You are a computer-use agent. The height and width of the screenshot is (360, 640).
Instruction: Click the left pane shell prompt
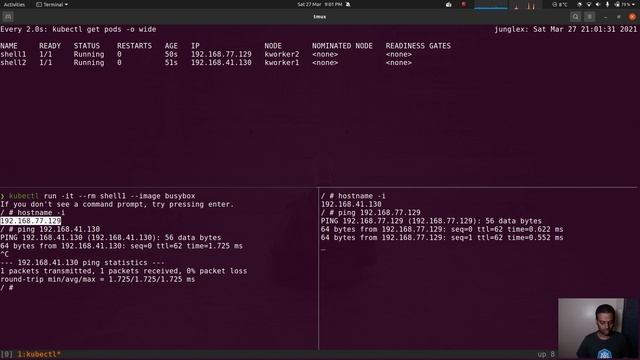(7, 288)
